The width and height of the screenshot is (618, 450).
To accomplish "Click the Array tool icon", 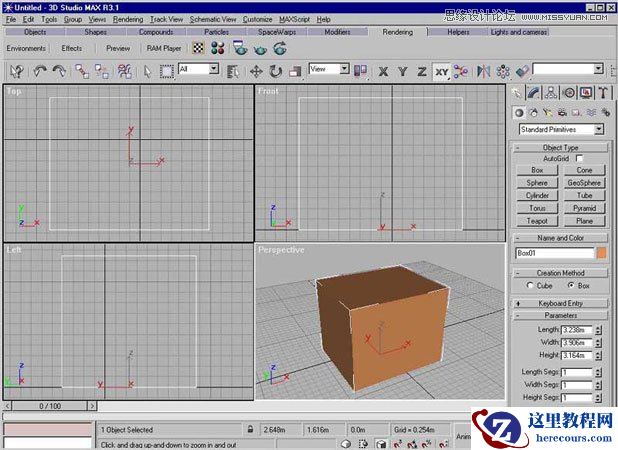I will [x=503, y=72].
